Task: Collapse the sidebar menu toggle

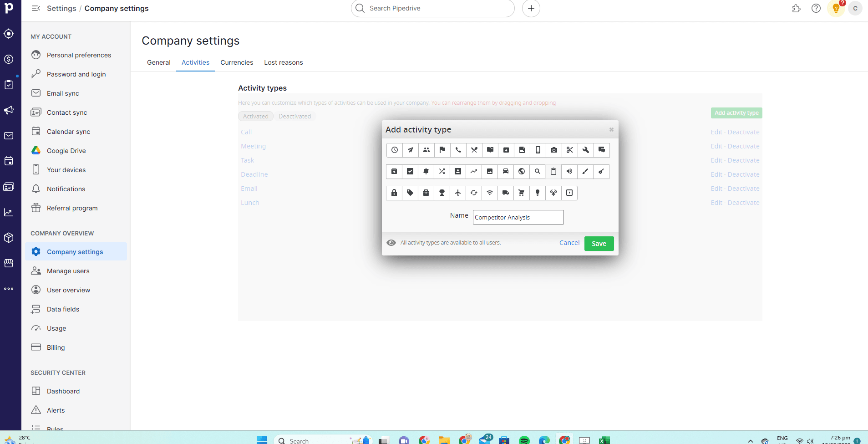Action: (36, 8)
